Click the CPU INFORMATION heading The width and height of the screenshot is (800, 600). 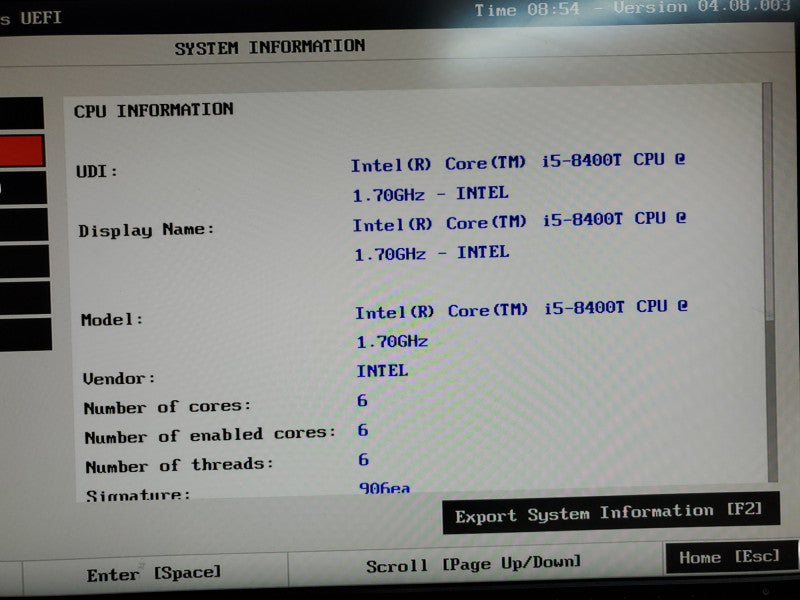coord(154,110)
